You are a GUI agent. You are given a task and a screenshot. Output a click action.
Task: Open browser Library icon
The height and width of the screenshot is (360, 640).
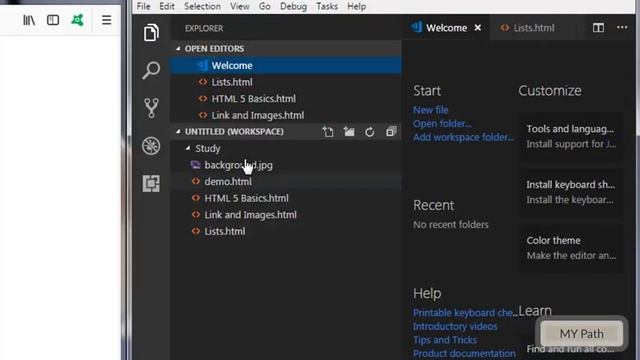point(29,20)
